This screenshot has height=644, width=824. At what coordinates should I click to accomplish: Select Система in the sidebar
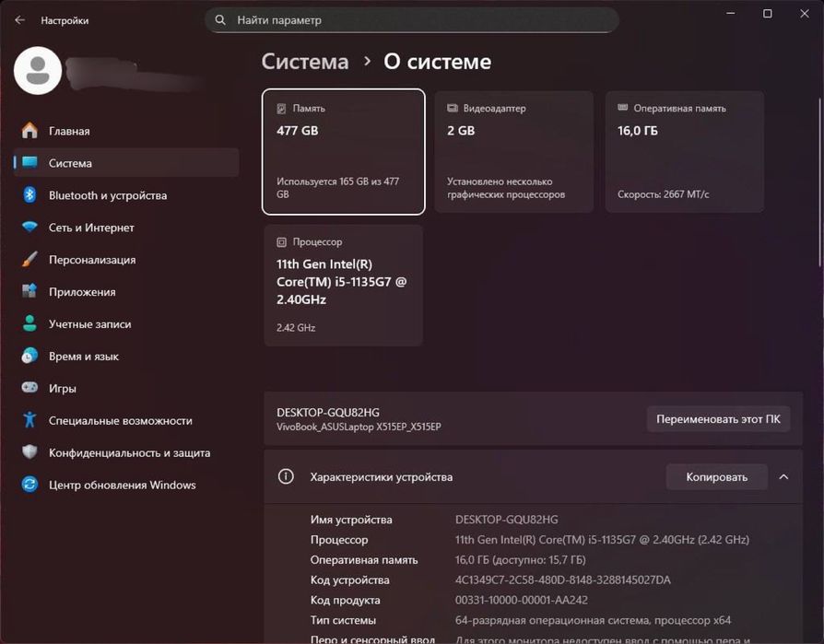(126, 163)
